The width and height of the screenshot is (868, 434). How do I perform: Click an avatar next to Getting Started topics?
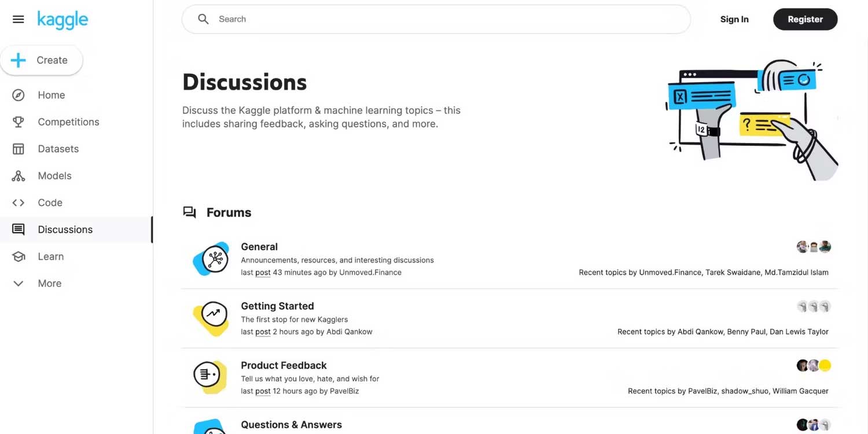pyautogui.click(x=814, y=306)
